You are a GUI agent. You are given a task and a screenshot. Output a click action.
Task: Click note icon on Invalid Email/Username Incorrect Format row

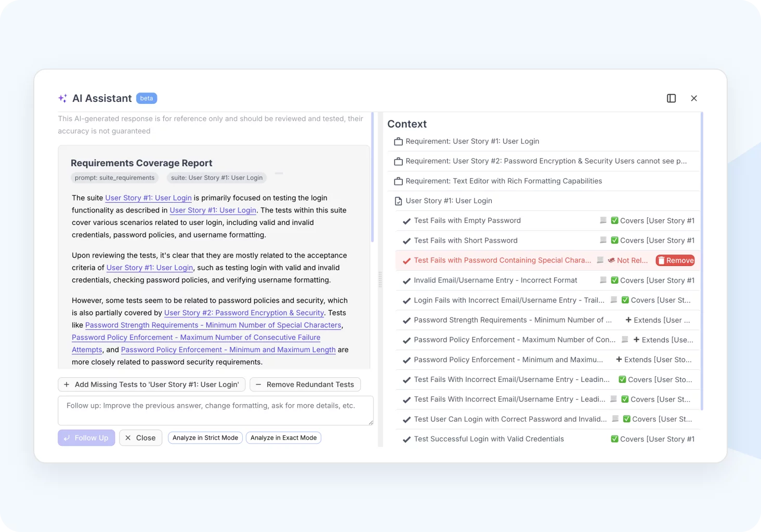(x=603, y=280)
